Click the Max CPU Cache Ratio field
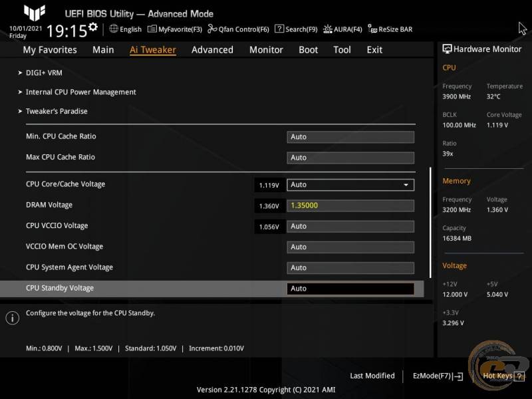Viewport: 532px width, 399px height. tap(350, 158)
